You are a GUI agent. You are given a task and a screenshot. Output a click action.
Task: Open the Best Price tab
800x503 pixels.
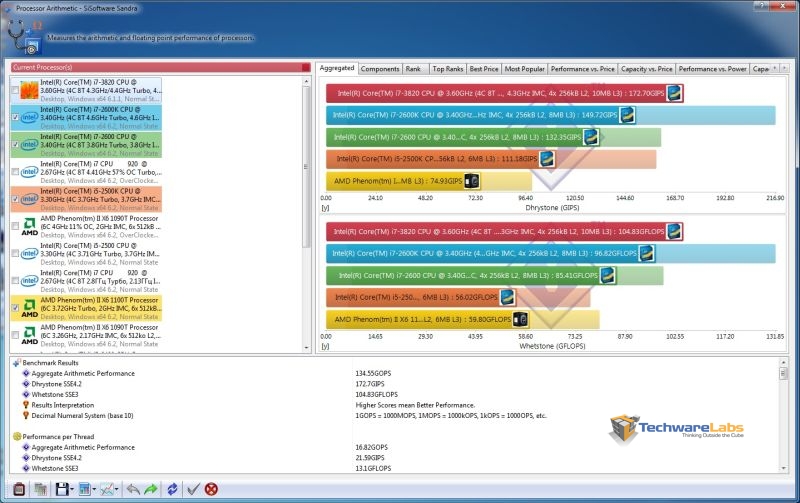(x=484, y=69)
